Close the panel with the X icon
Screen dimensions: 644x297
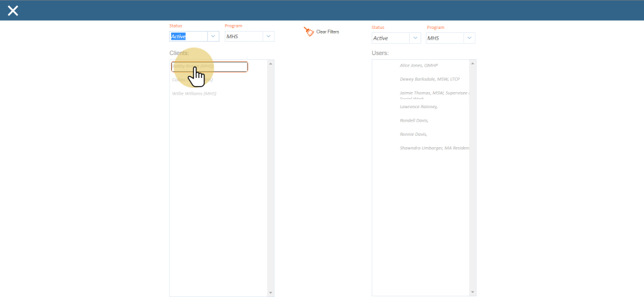click(x=13, y=10)
